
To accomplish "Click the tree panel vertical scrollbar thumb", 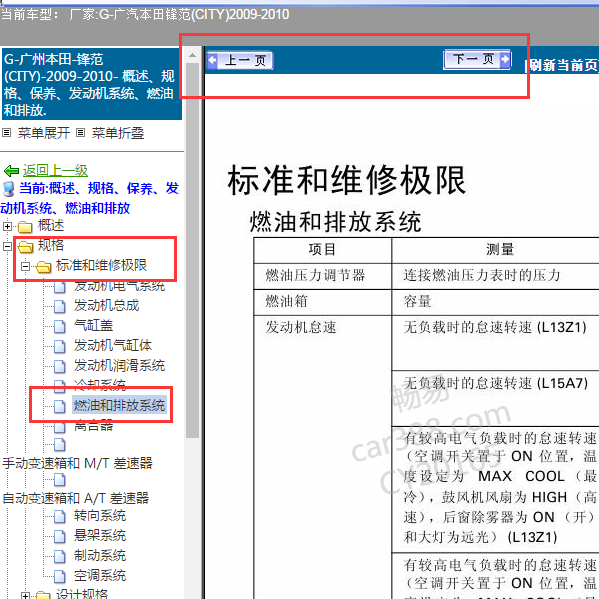I will pyautogui.click(x=193, y=250).
